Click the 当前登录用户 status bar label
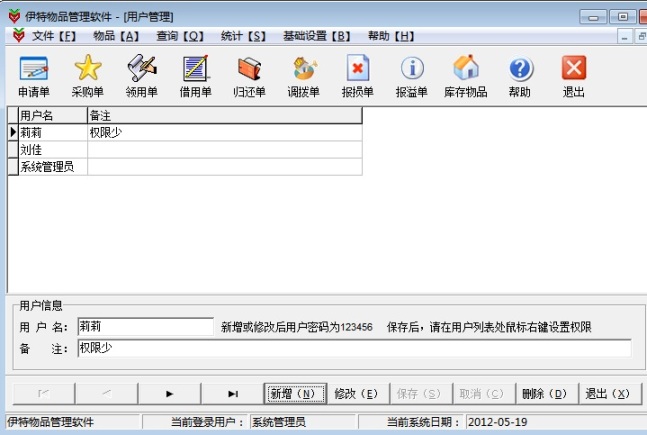Image resolution: width=647 pixels, height=435 pixels. 207,422
